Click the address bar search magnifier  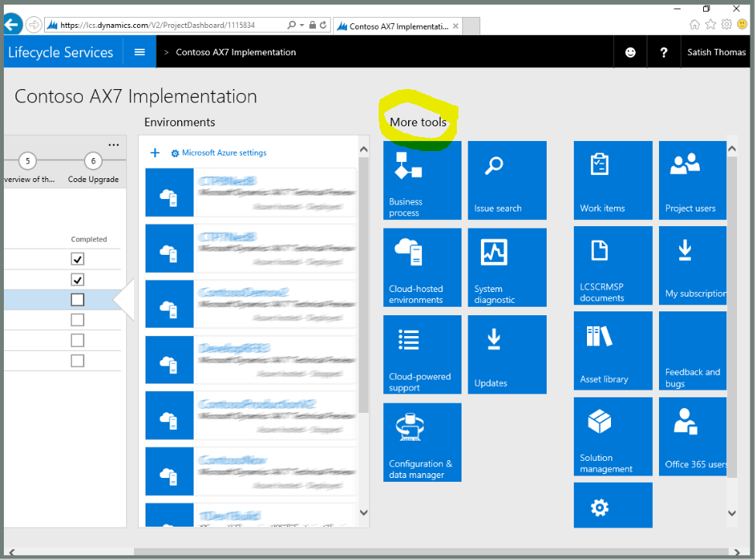point(291,25)
